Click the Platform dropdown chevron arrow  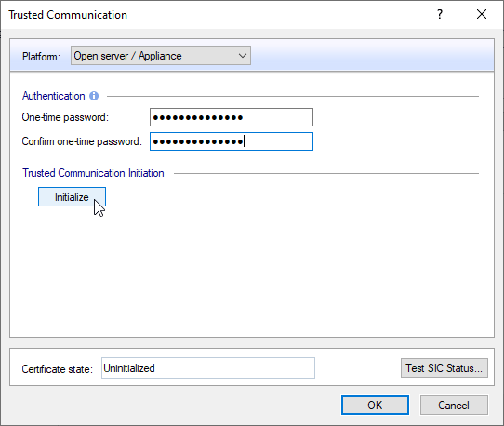click(243, 56)
